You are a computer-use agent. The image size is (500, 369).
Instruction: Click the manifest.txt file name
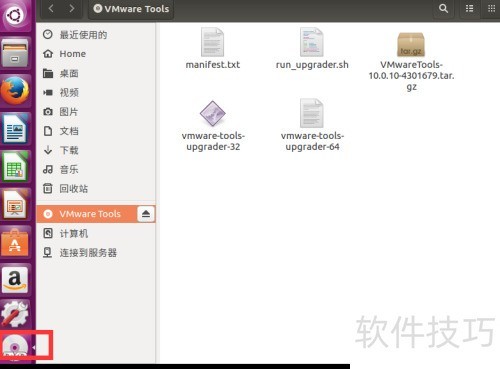[x=213, y=65]
